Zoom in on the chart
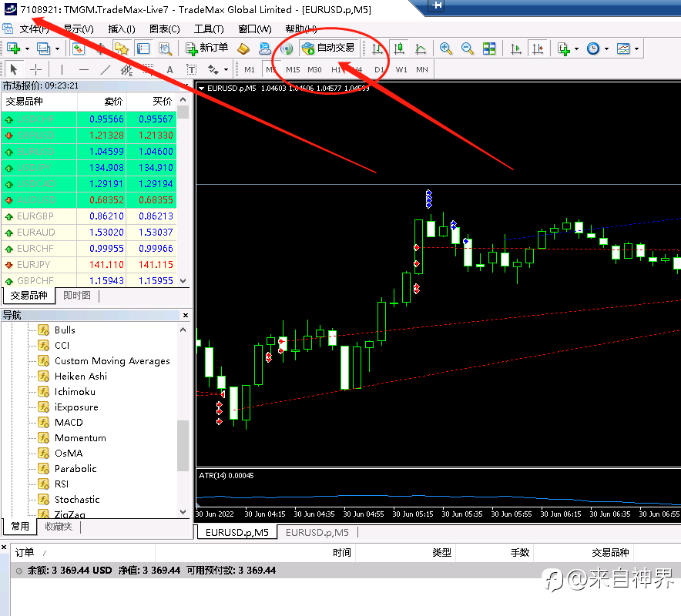Viewport: 681px width, 616px height. click(445, 49)
